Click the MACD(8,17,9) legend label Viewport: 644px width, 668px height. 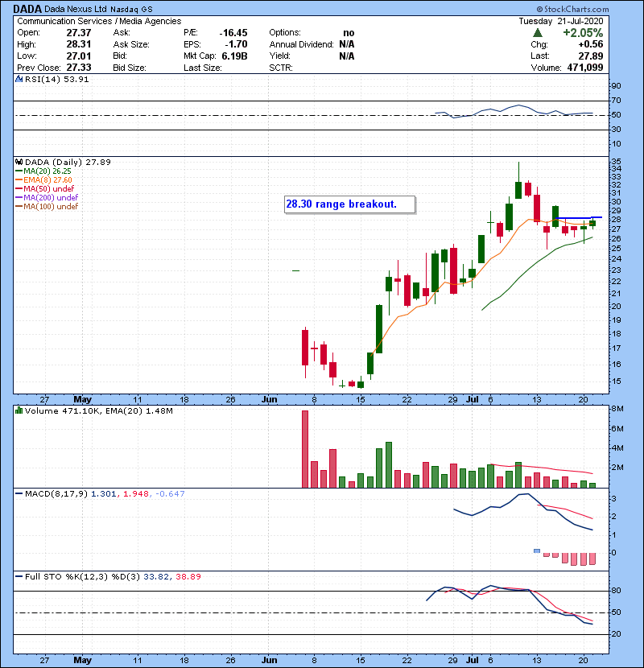56,494
